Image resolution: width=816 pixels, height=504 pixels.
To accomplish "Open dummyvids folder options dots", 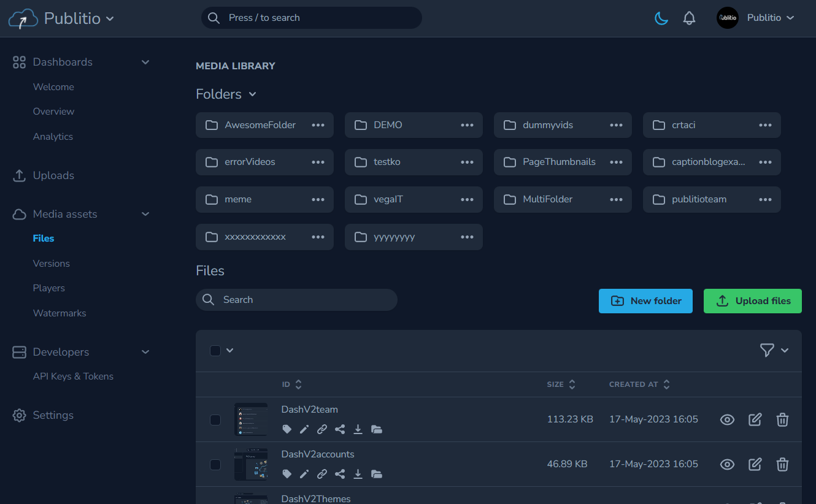I will [x=616, y=125].
